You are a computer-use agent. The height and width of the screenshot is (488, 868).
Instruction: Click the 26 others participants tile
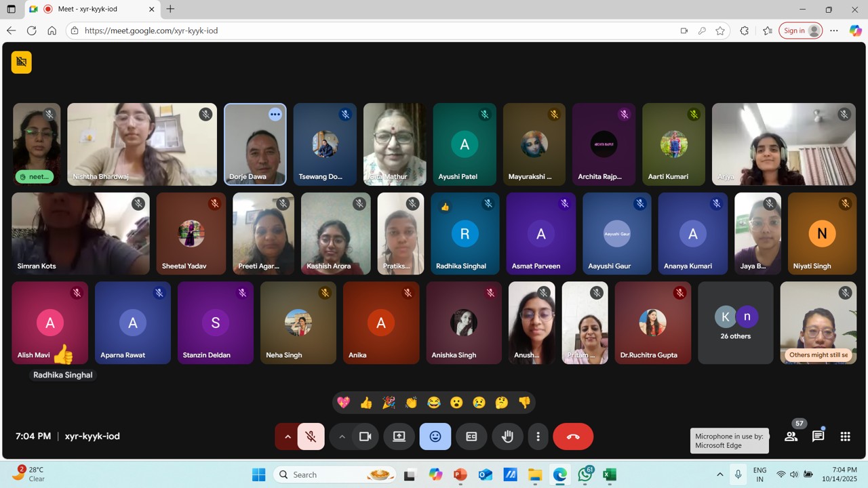(735, 323)
